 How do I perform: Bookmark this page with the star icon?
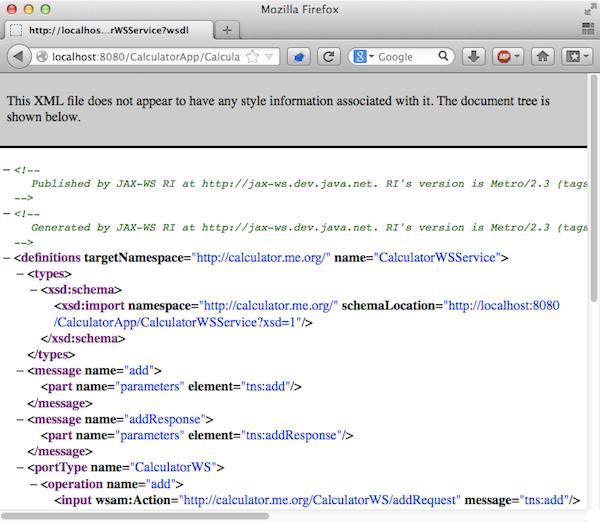coord(253,57)
